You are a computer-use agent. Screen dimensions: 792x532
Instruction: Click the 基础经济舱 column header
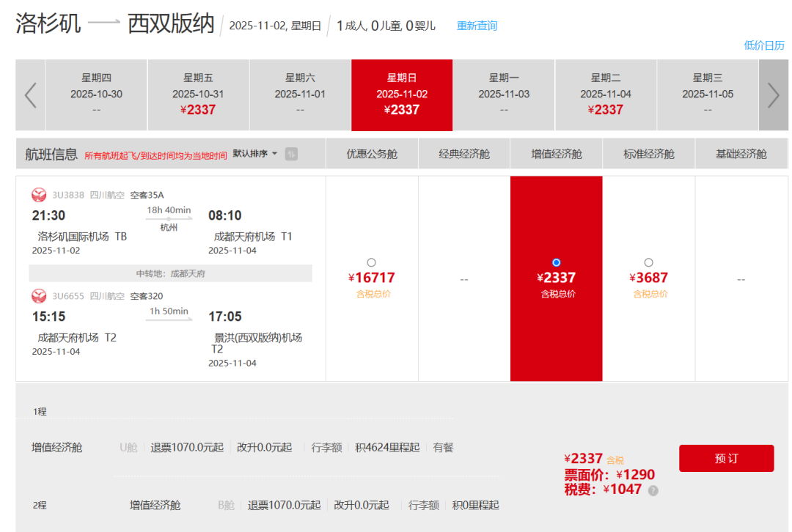click(x=741, y=154)
